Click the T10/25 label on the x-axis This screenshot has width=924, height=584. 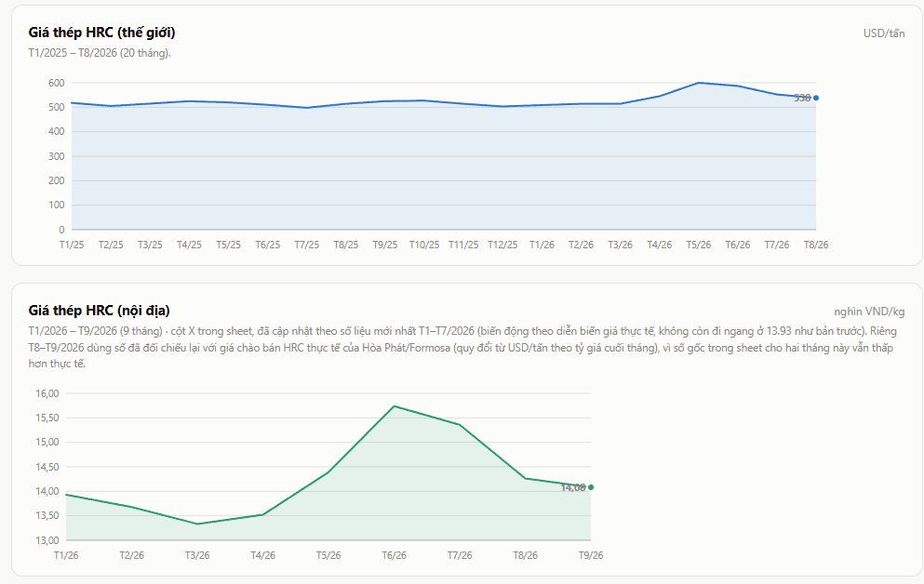424,245
